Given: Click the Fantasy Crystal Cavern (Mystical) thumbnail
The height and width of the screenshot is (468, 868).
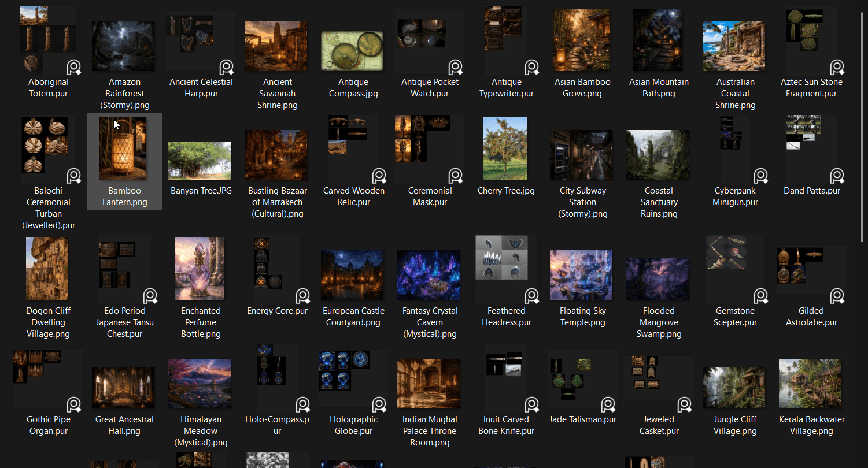Looking at the screenshot, I should point(429,275).
